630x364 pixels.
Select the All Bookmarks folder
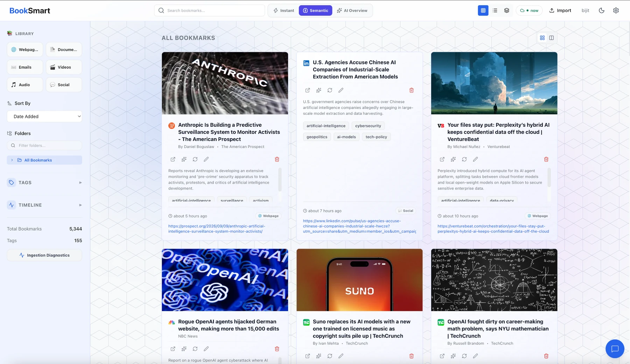coord(44,160)
